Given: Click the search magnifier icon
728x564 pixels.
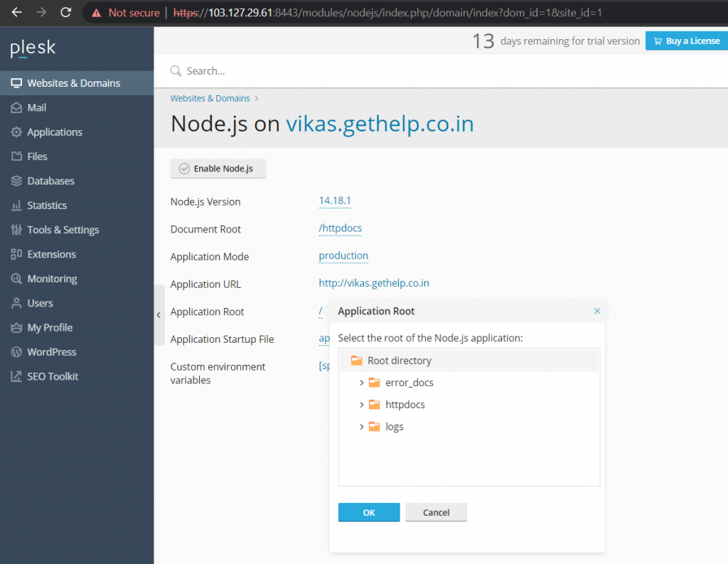Looking at the screenshot, I should [x=176, y=71].
